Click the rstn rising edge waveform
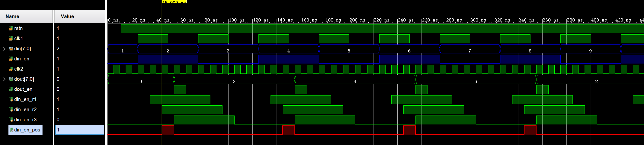Screen dimensions: 644x145 (121, 29)
